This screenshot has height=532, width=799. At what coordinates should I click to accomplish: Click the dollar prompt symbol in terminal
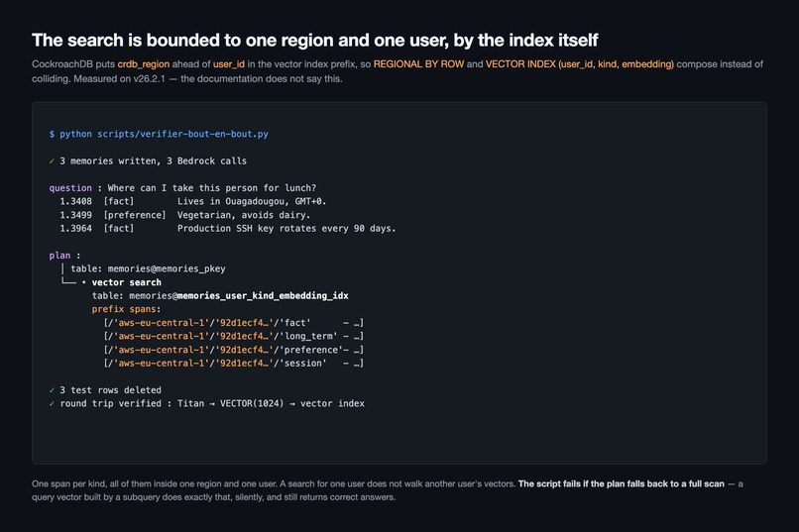52,134
